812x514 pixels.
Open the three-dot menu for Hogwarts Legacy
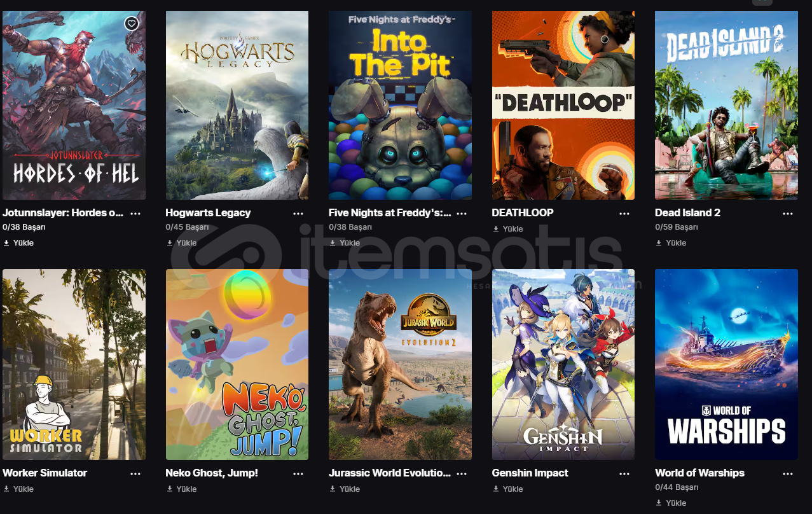click(x=298, y=214)
